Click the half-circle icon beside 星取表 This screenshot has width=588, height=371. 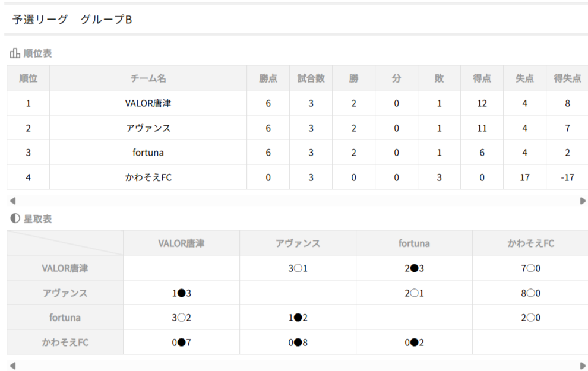pos(15,218)
